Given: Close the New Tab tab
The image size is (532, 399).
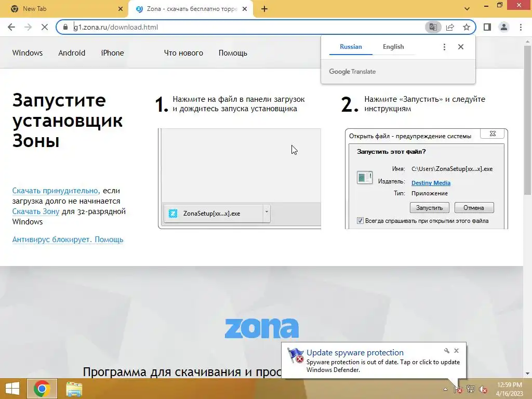Looking at the screenshot, I should click(x=121, y=9).
